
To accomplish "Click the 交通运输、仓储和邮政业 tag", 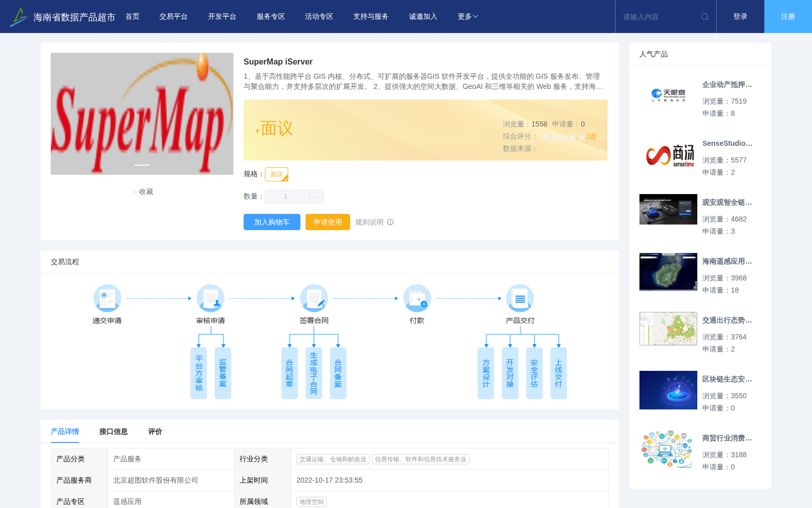I will point(333,459).
